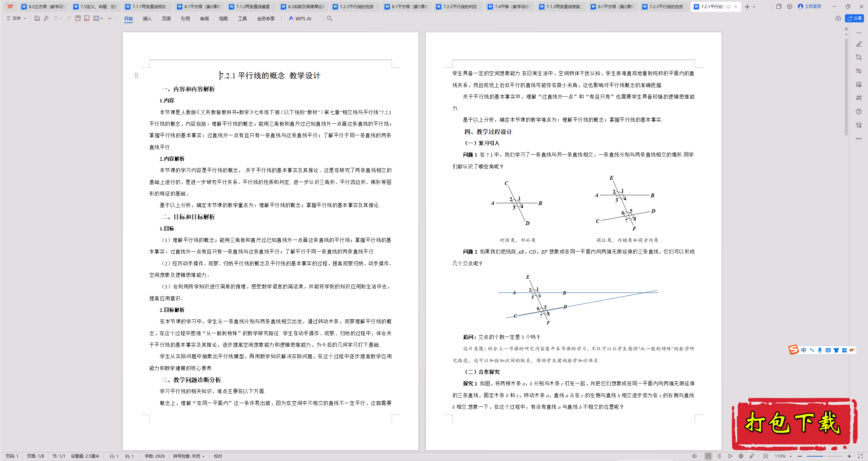868x461 pixels.
Task: Click the red-marked document icon beside PDF export
Action: coord(87,19)
